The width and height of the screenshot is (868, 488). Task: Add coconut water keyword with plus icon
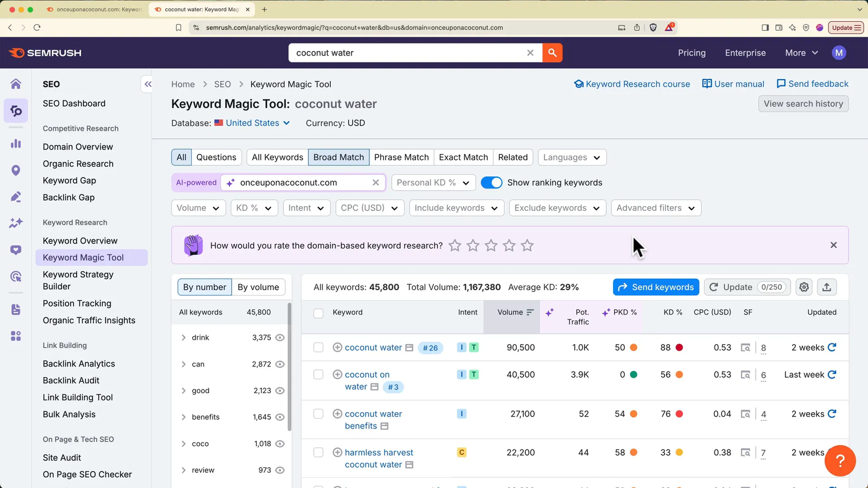[337, 347]
